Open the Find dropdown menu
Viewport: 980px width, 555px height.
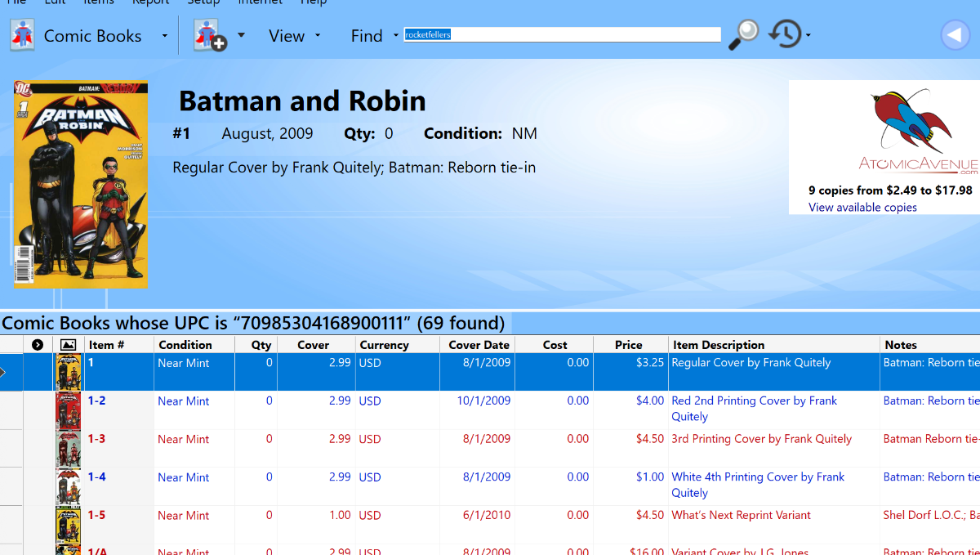coord(374,36)
